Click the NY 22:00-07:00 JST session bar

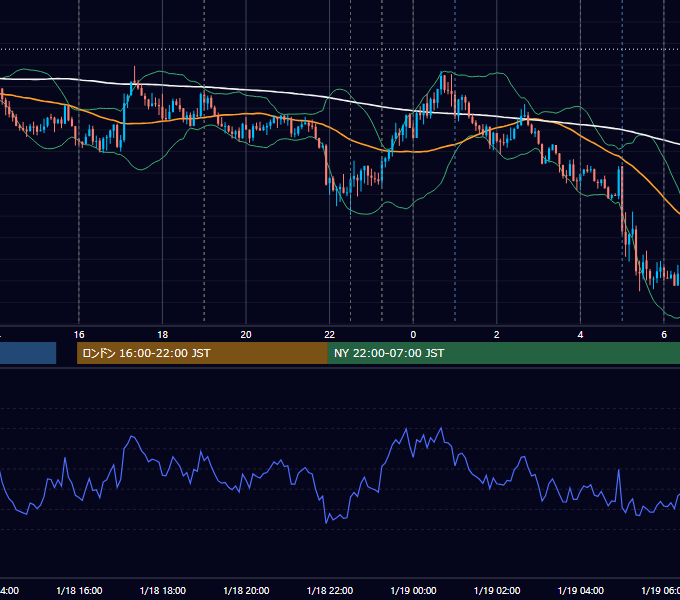coord(503,353)
